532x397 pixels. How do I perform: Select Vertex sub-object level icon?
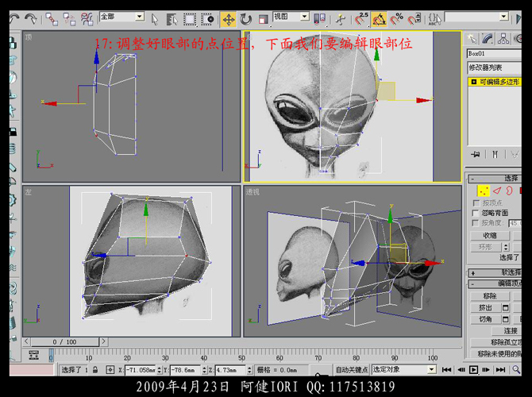tap(483, 191)
